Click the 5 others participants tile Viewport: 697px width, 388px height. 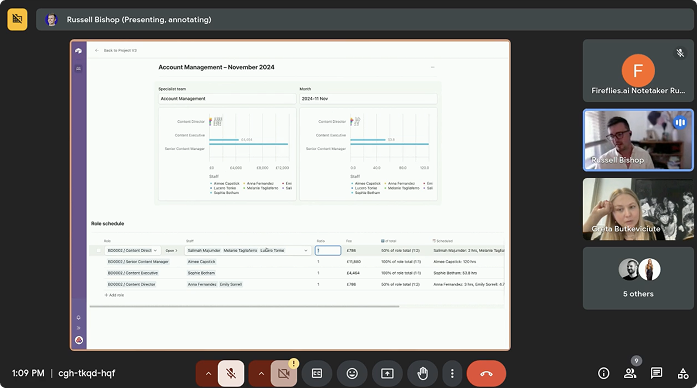(x=638, y=278)
